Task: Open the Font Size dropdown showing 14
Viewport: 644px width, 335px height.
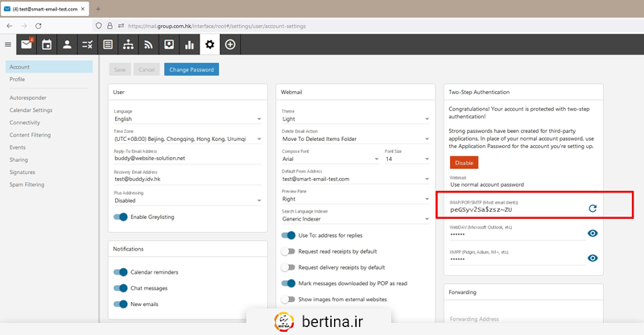Action: pyautogui.click(x=407, y=159)
